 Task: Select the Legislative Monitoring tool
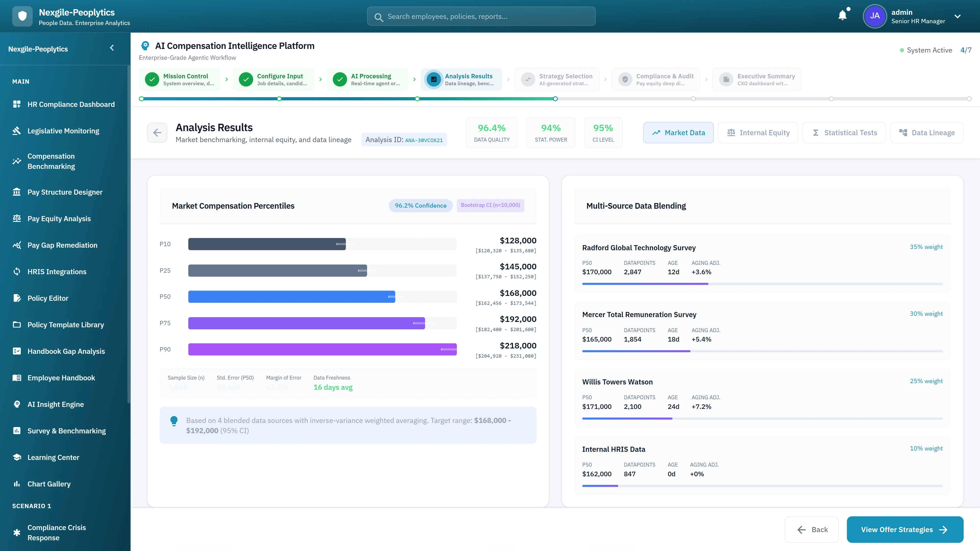click(63, 131)
